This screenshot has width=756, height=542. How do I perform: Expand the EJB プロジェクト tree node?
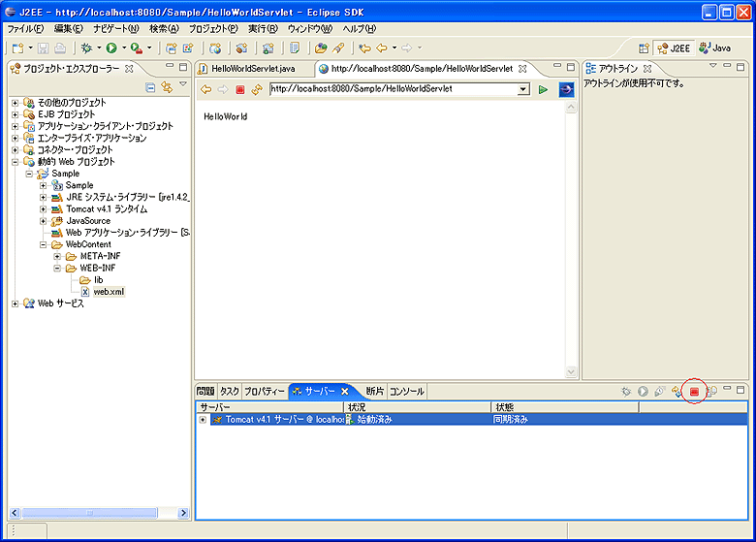pyautogui.click(x=15, y=114)
